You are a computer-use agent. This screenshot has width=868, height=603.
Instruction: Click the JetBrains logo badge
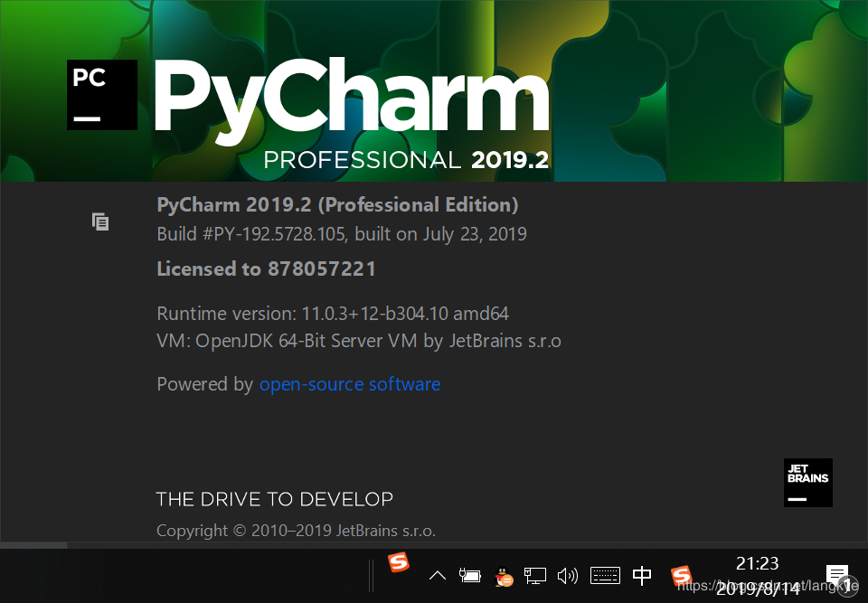(807, 482)
